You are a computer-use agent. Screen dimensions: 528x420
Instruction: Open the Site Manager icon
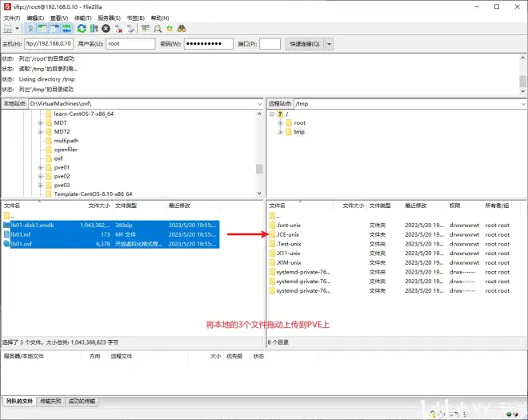tap(7, 29)
